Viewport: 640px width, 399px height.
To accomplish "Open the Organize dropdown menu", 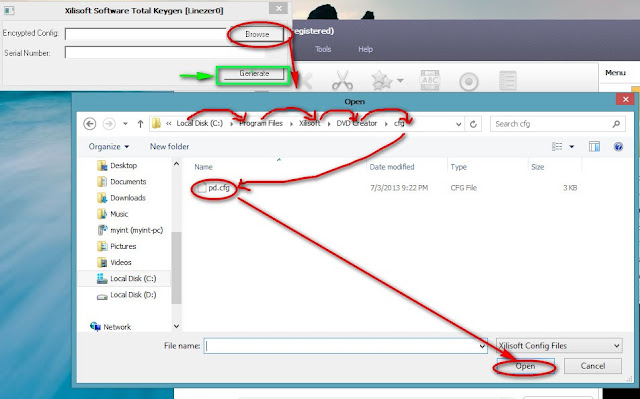I will pos(109,146).
